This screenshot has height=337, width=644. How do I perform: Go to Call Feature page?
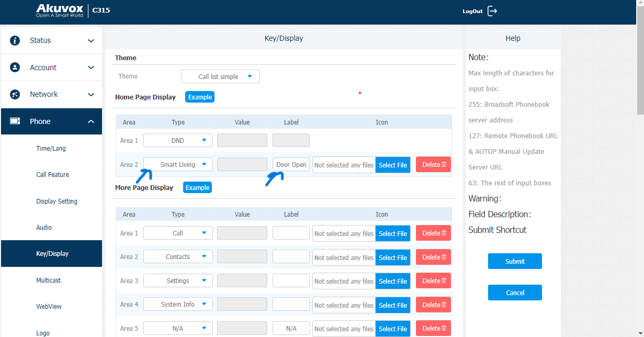[52, 175]
